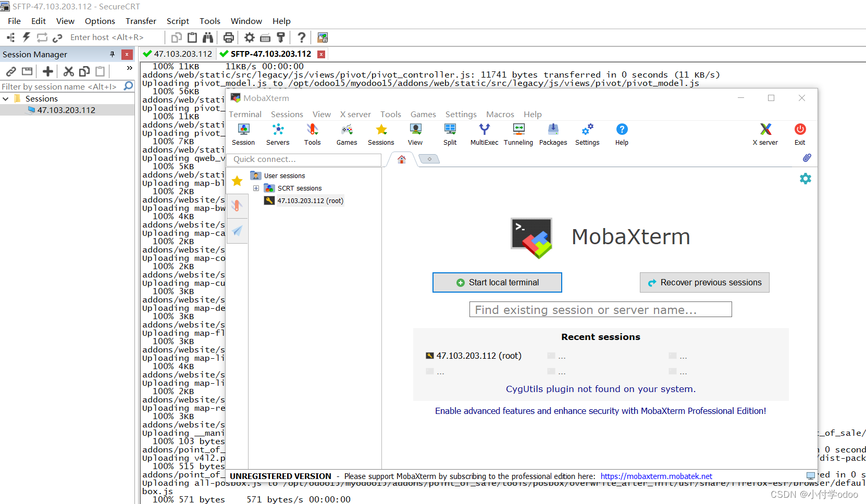Image resolution: width=866 pixels, height=504 pixels.
Task: Open the Transfer menu in SecureCRT
Action: point(140,21)
